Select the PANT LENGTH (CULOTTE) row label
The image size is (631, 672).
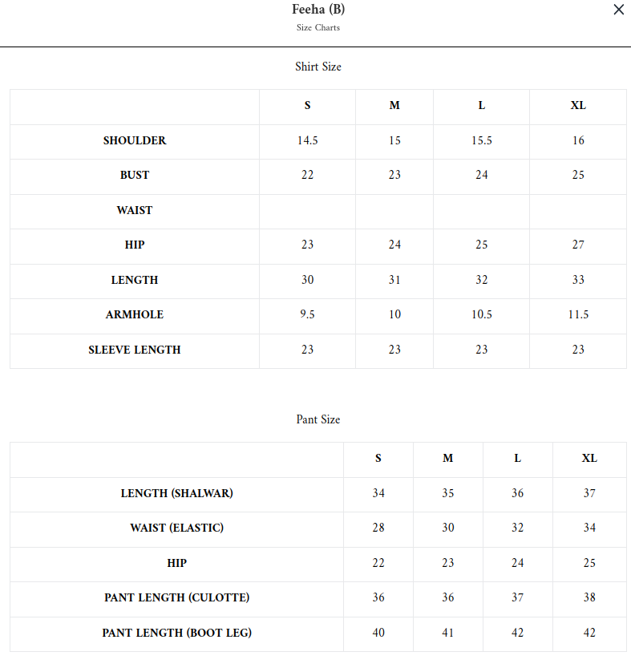point(177,598)
